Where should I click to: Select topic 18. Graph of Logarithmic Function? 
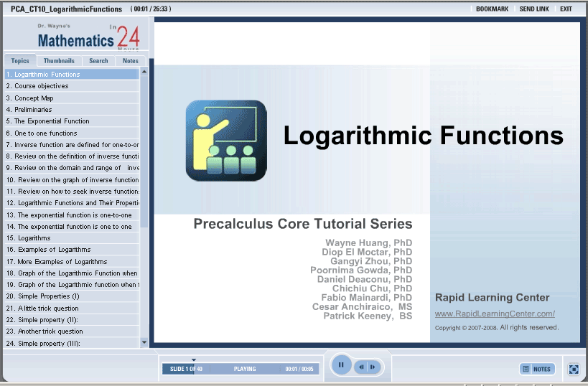[x=72, y=273]
